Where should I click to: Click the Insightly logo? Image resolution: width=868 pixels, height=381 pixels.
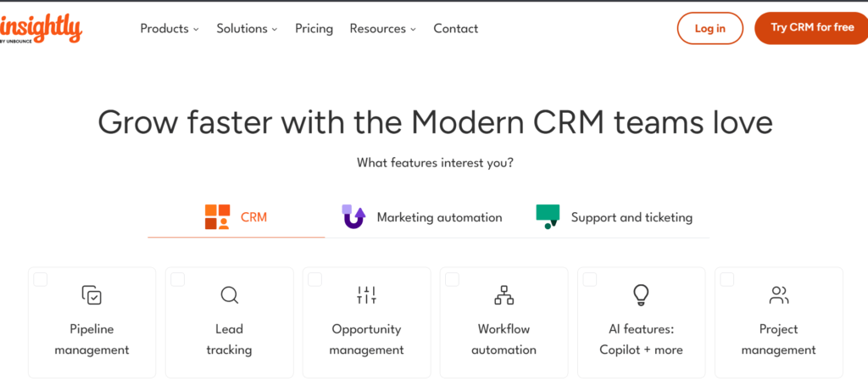[41, 28]
